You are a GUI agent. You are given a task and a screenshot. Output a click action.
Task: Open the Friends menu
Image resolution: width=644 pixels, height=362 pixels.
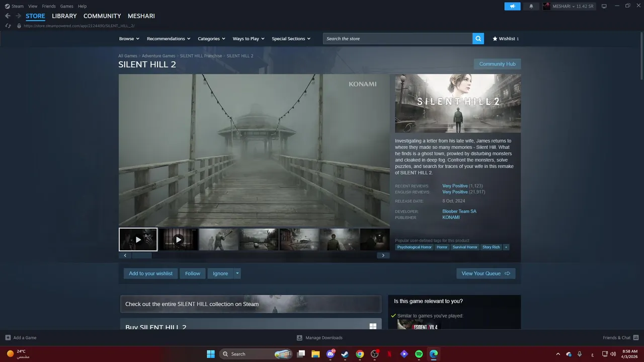(x=49, y=6)
